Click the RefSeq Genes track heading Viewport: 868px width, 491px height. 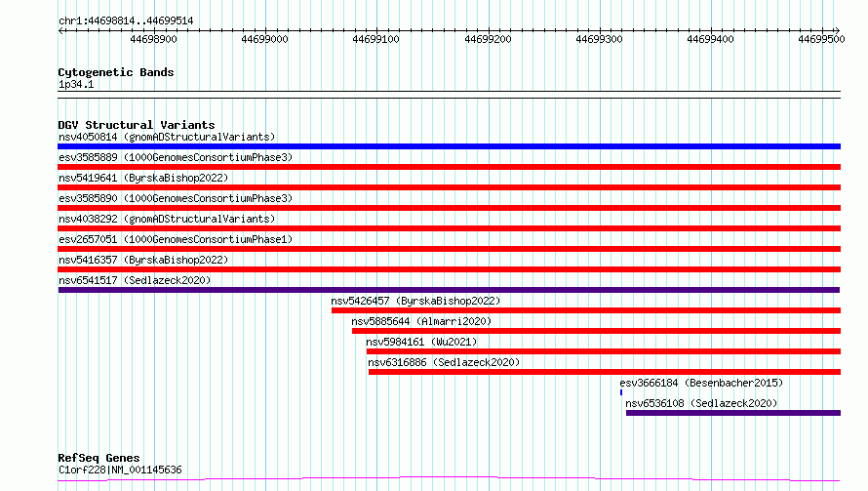point(99,458)
